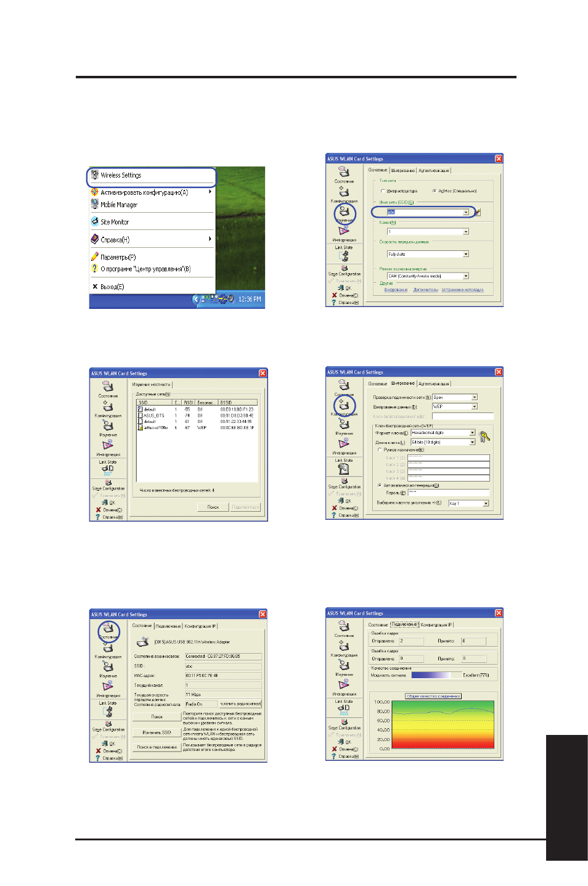Viewport: 588px width, 886px height.
Task: Open the Fully Auto data rate dropdown
Action: pos(466,254)
